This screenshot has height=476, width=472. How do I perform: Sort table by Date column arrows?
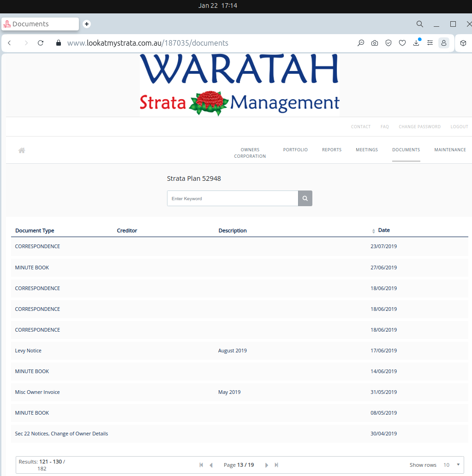coord(373,231)
